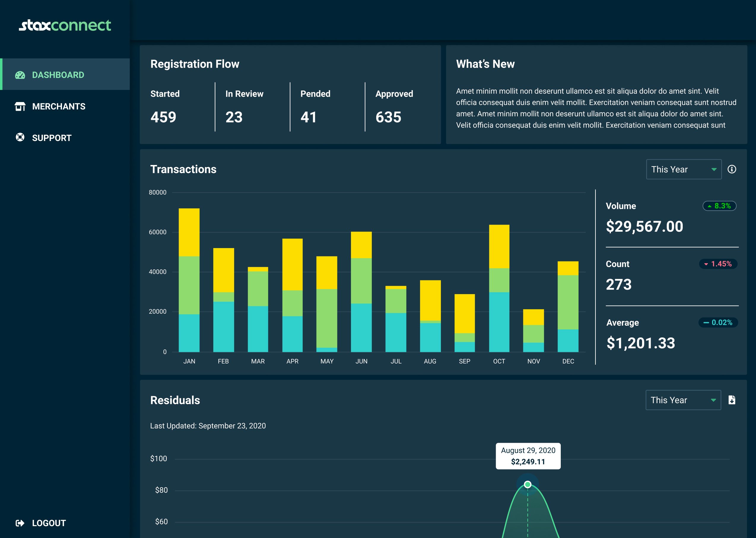Image resolution: width=756 pixels, height=538 pixels.
Task: Click the Logout exit icon
Action: (x=20, y=523)
